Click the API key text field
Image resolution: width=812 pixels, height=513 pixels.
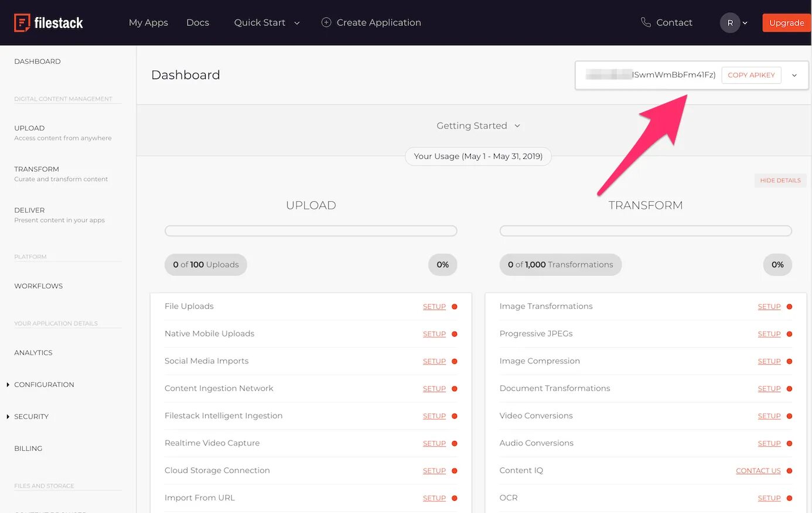point(650,75)
